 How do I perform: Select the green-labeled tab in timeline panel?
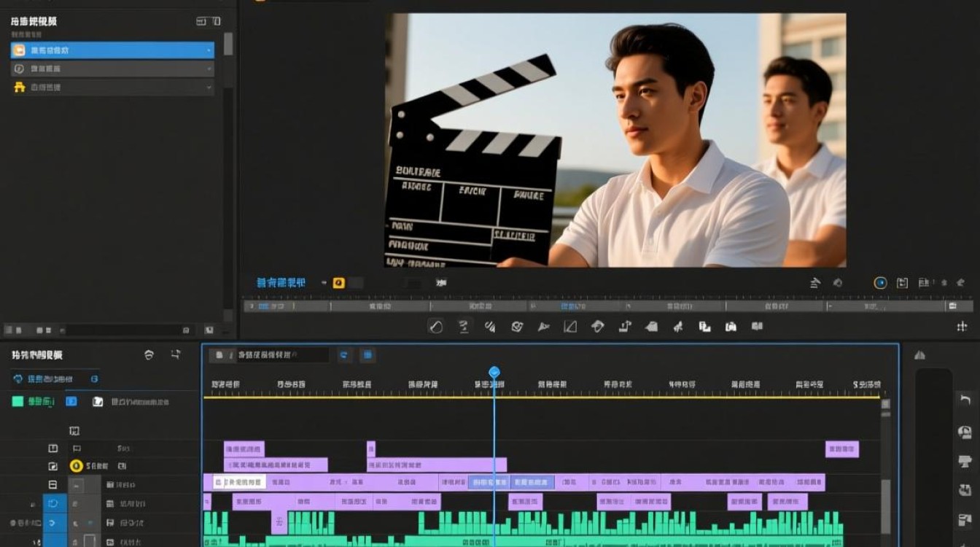[34, 401]
